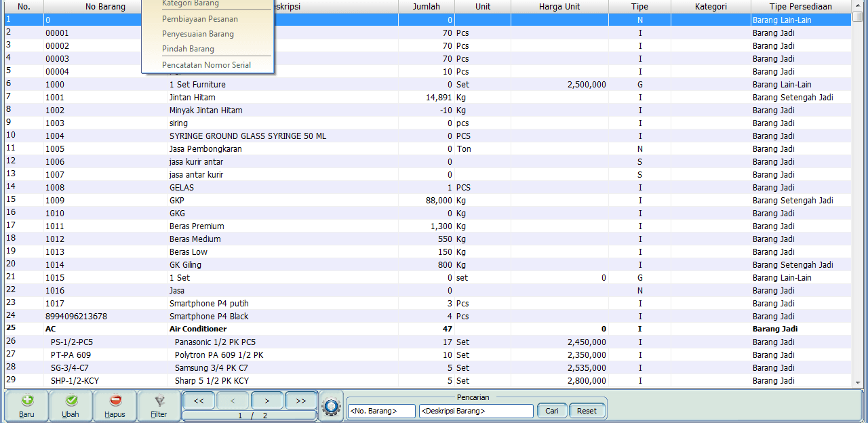This screenshot has height=423, width=868.
Task: Select the 'siring' item row
Action: coord(428,123)
